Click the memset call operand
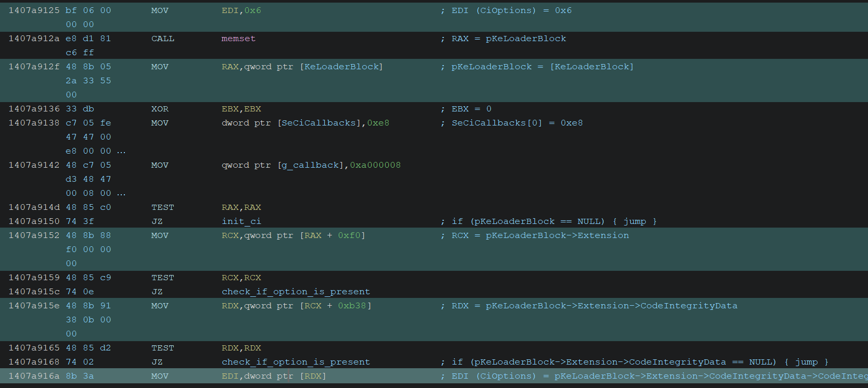The height and width of the screenshot is (388, 868). (238, 39)
